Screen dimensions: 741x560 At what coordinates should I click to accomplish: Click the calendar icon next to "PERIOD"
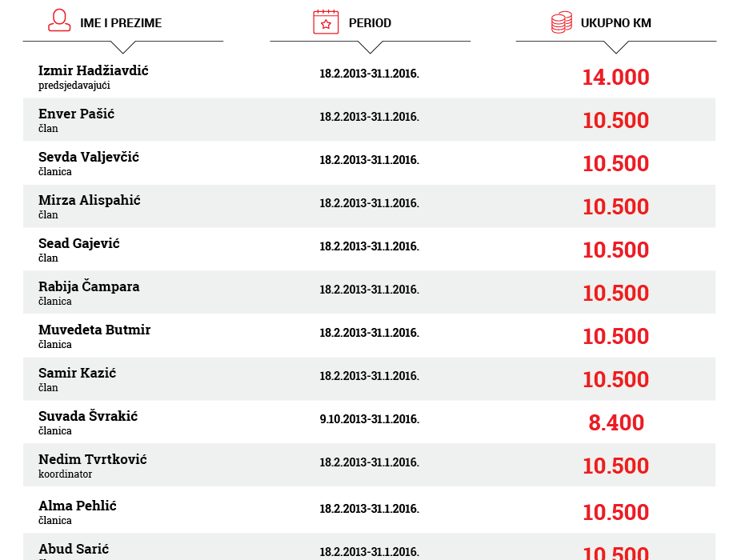[x=326, y=22]
